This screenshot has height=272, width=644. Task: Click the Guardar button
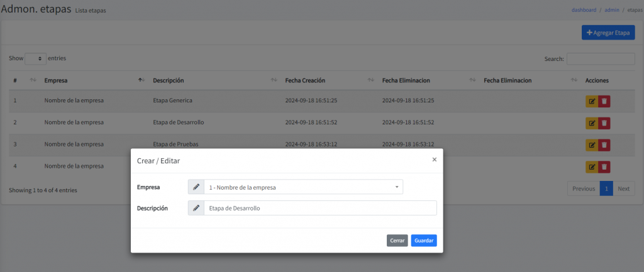pos(423,241)
